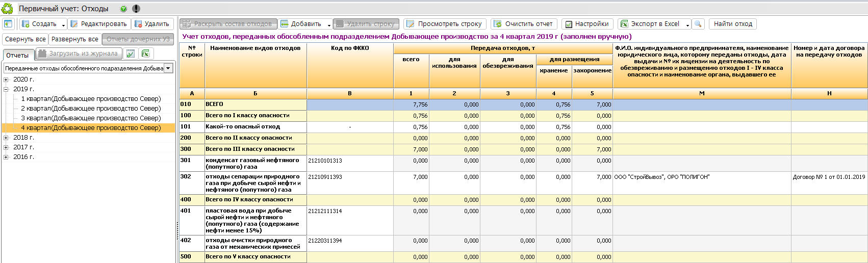Collapse the 2019 г. tree node

tap(6, 89)
